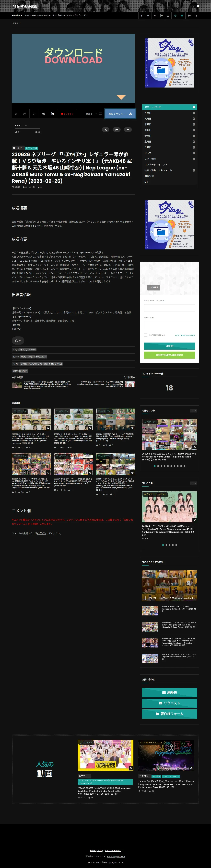This screenshot has height=868, width=211.
Task: Check the Remember Me checkbox
Action: click(146, 335)
